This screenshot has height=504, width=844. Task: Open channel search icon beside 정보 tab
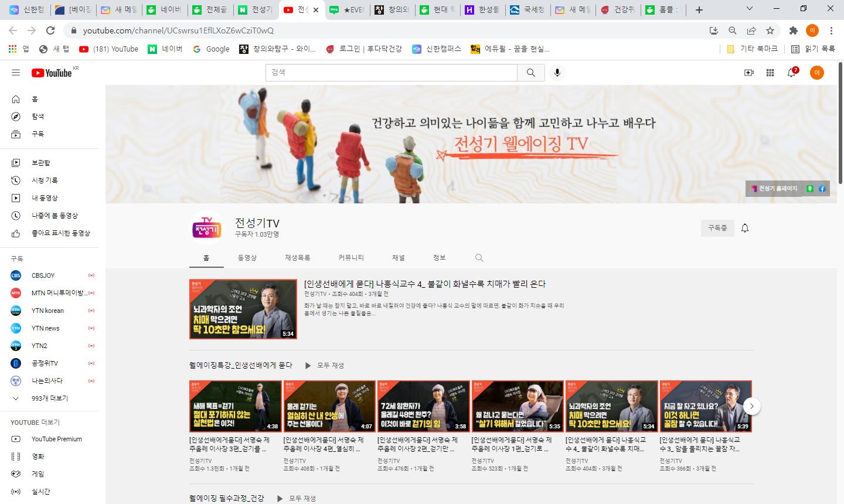(x=479, y=258)
